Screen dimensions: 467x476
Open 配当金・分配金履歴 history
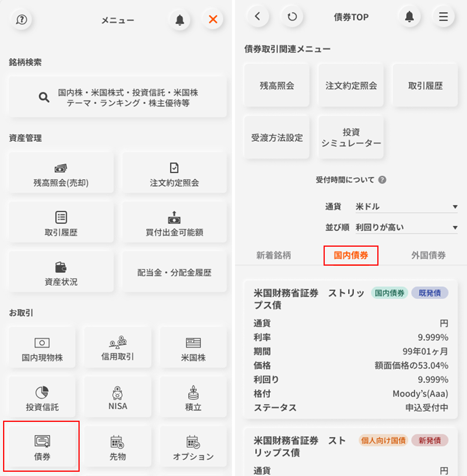174,272
